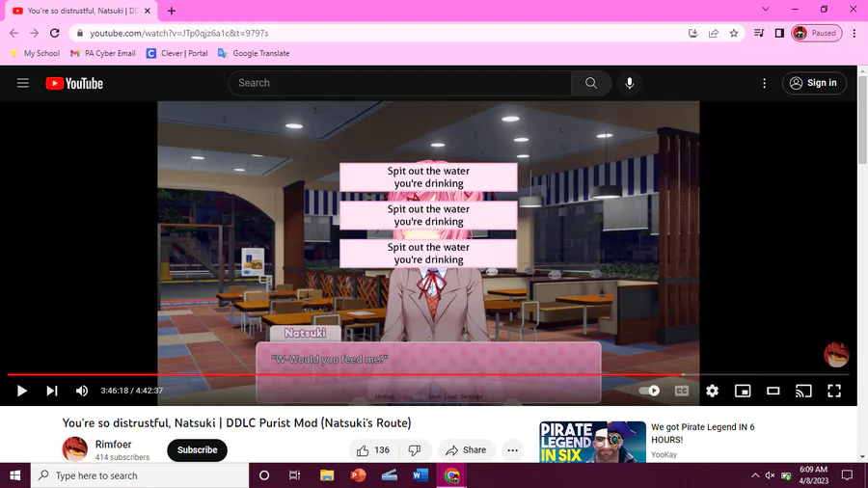This screenshot has width=868, height=488.
Task: Open a new tab
Action: (x=172, y=11)
